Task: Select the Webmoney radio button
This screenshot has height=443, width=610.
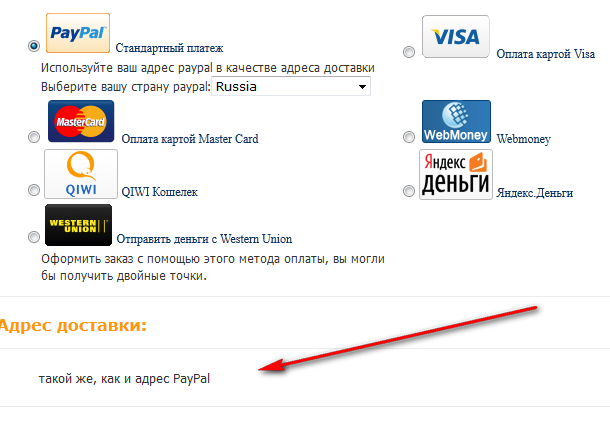Action: [408, 137]
